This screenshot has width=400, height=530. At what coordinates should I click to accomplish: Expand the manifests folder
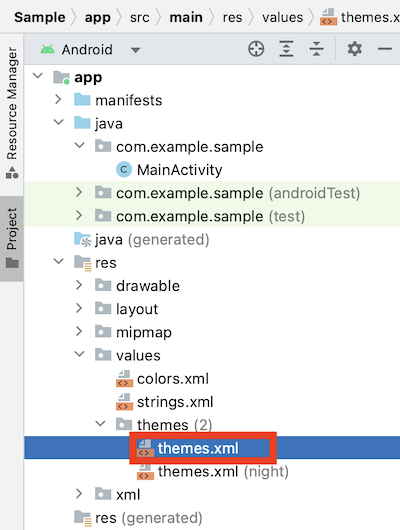(x=58, y=100)
